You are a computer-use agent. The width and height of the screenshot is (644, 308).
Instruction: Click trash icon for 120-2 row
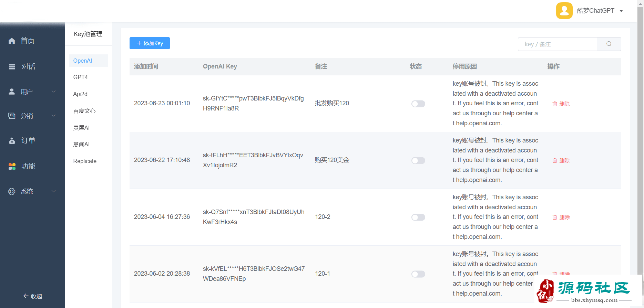pyautogui.click(x=555, y=217)
